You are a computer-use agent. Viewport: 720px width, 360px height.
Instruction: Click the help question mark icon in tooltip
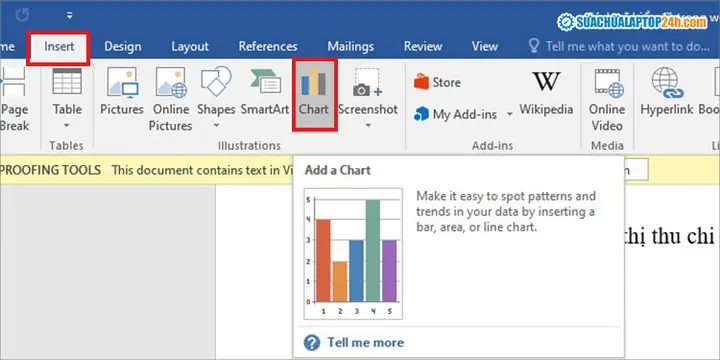[x=312, y=343]
